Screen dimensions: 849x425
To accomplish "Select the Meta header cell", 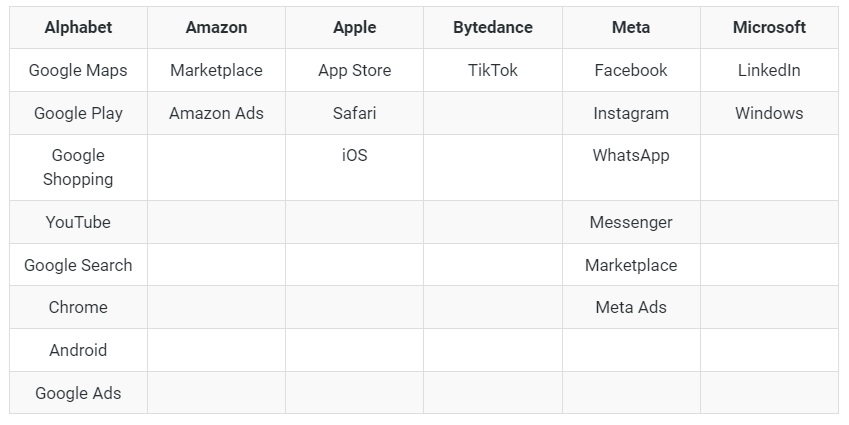I will [x=630, y=28].
